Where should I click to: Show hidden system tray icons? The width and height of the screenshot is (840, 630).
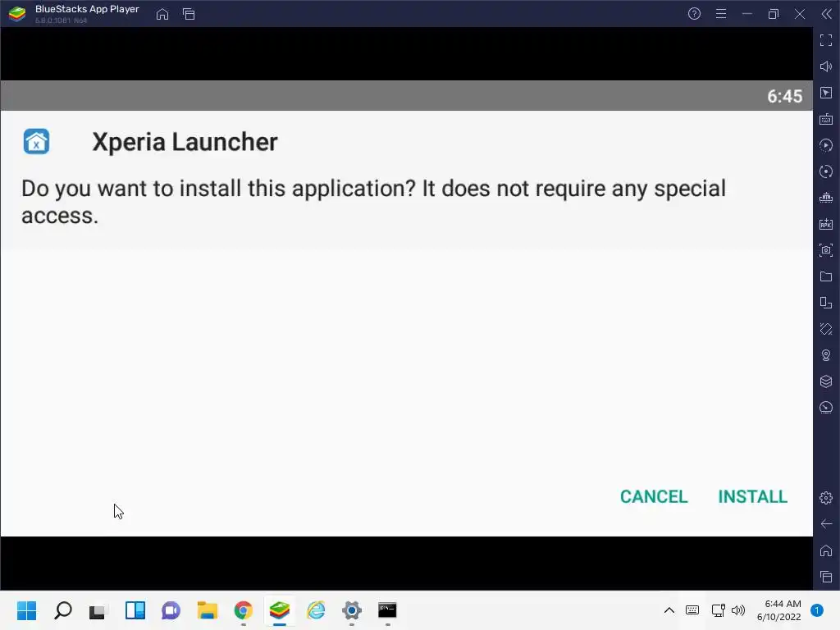click(669, 610)
